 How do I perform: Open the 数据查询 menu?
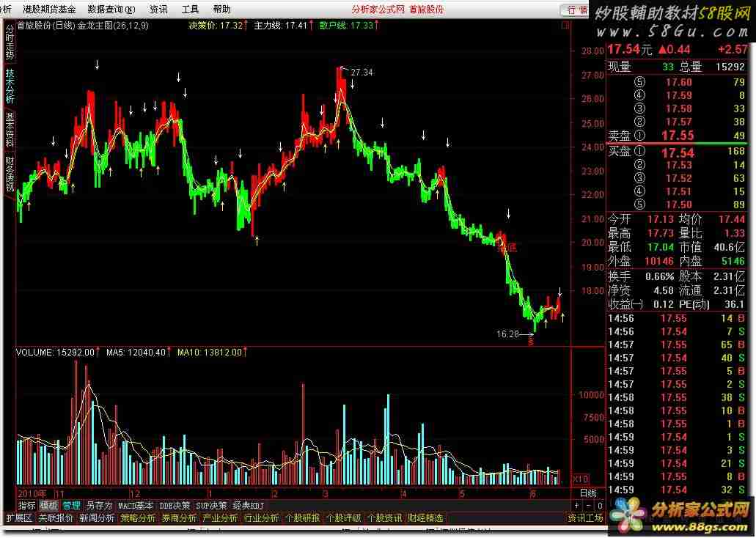111,10
